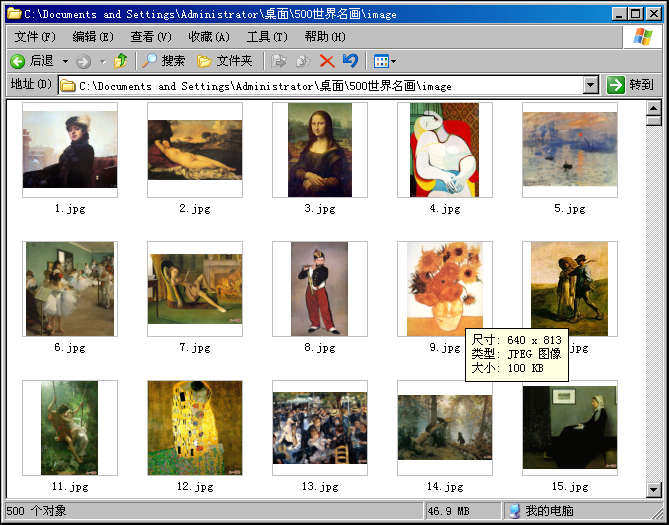Click the 转到 Go button
The height and width of the screenshot is (525, 669).
point(631,85)
